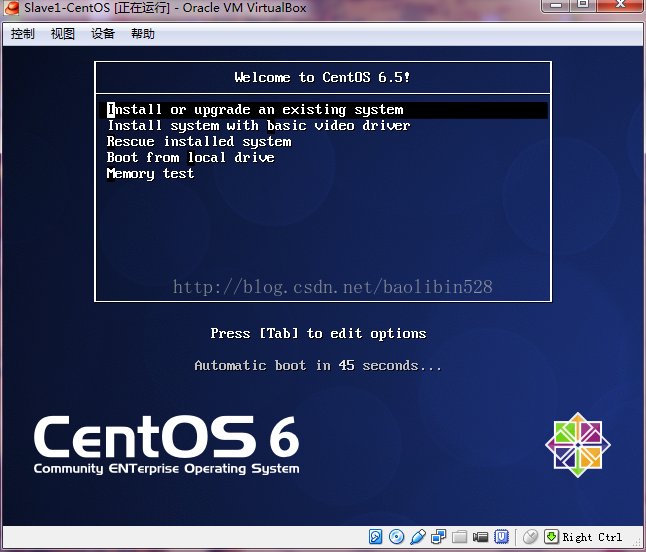Click the VirtualBox icon in title bar
Image resolution: width=646 pixels, height=552 pixels.
12,8
